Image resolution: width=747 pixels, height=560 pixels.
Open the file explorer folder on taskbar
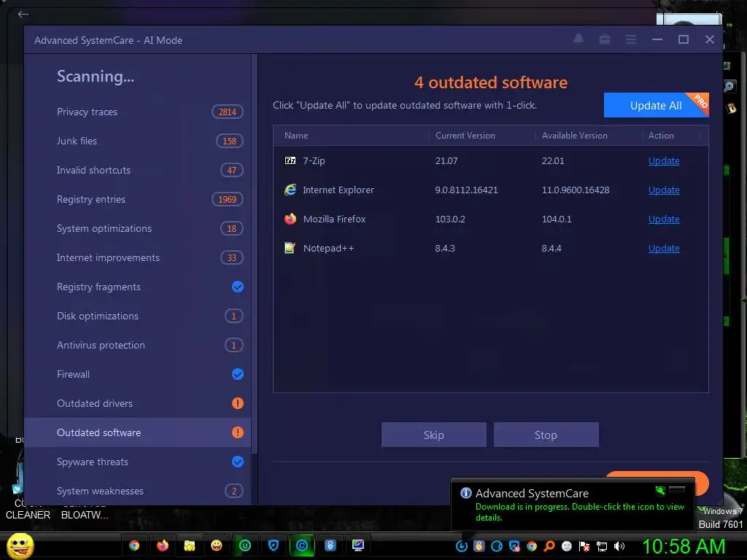190,545
